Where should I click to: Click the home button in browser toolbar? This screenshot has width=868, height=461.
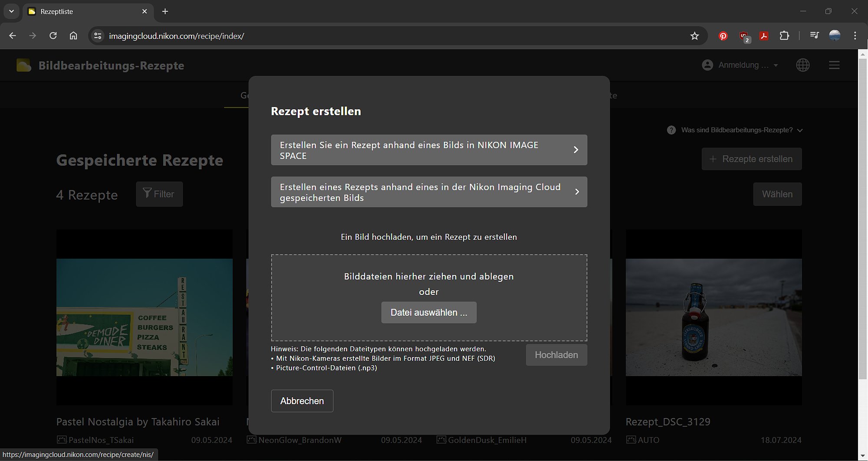73,36
